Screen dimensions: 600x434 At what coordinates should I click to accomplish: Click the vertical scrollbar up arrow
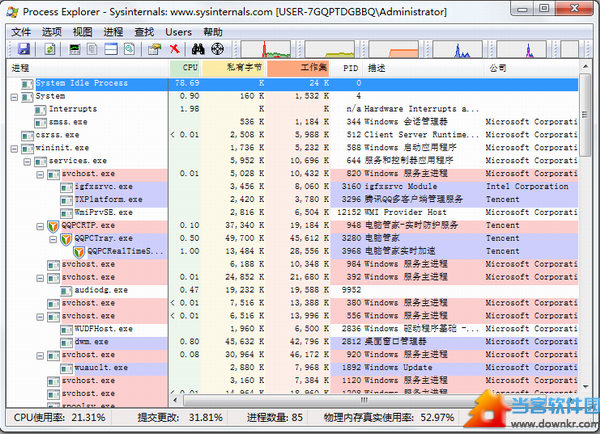coord(585,67)
